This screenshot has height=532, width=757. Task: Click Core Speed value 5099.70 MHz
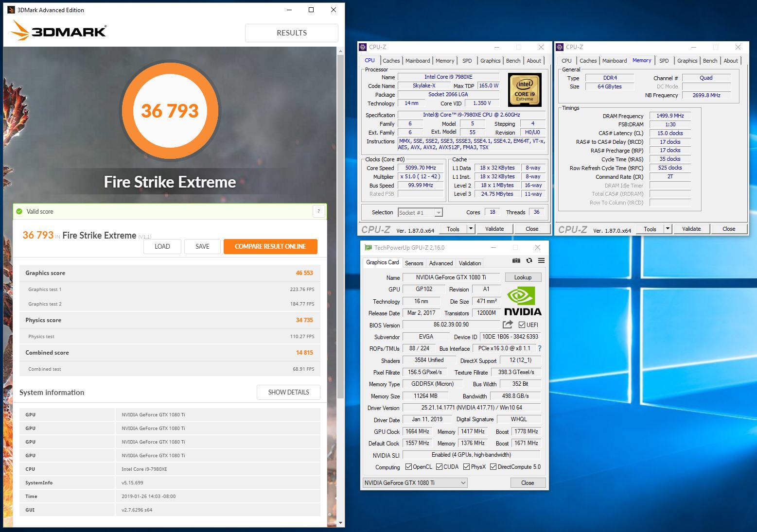pos(421,168)
